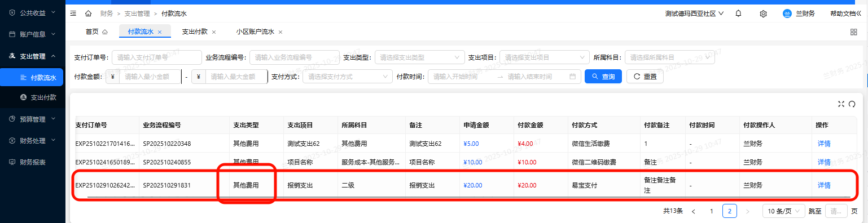Open 支出类型 dropdown filter
The image size is (868, 223).
[420, 57]
